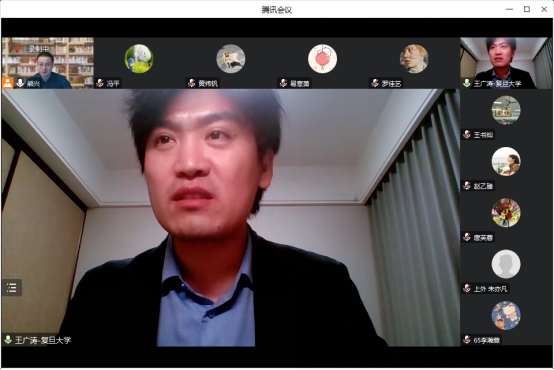The image size is (554, 370).
Task: Select the bookshelf participant video tile
Action: pyautogui.click(x=48, y=63)
